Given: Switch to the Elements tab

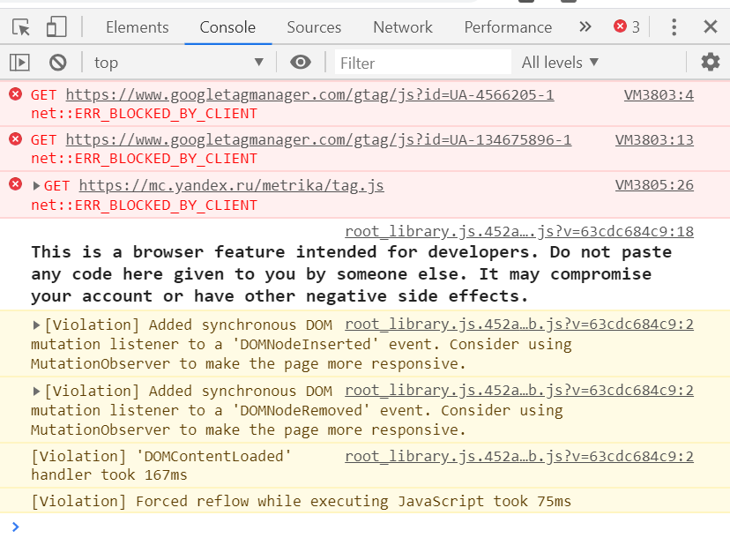Looking at the screenshot, I should coord(137,27).
